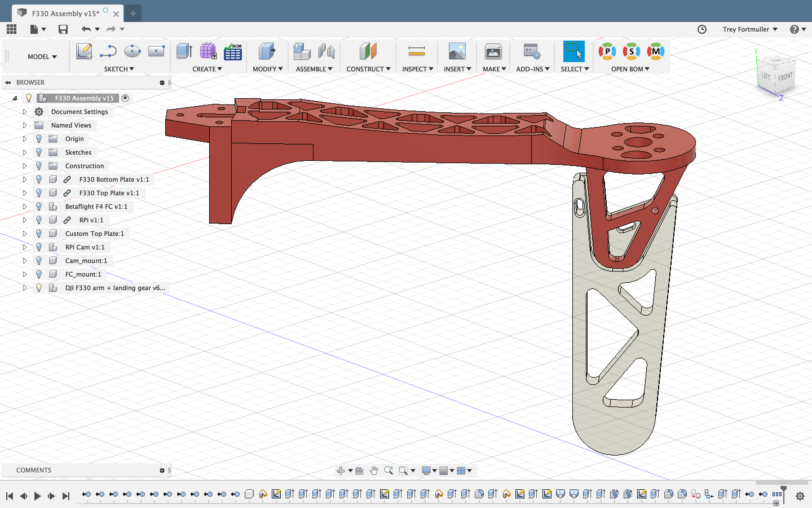This screenshot has width=812, height=508.
Task: Click the Create Form icon
Action: point(208,51)
